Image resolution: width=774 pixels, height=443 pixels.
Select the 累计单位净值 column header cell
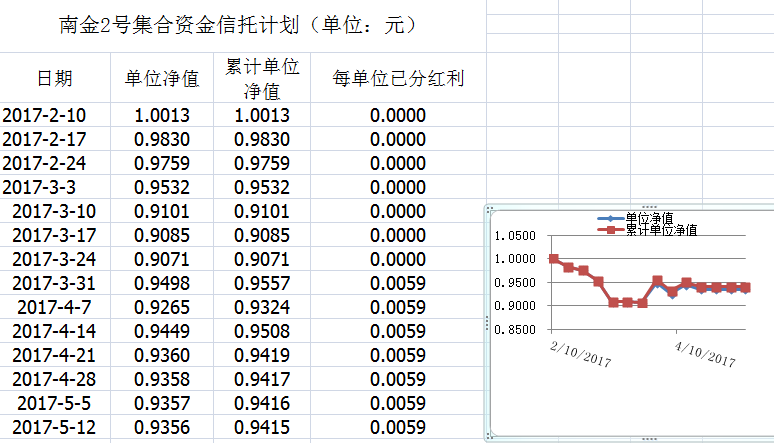261,79
